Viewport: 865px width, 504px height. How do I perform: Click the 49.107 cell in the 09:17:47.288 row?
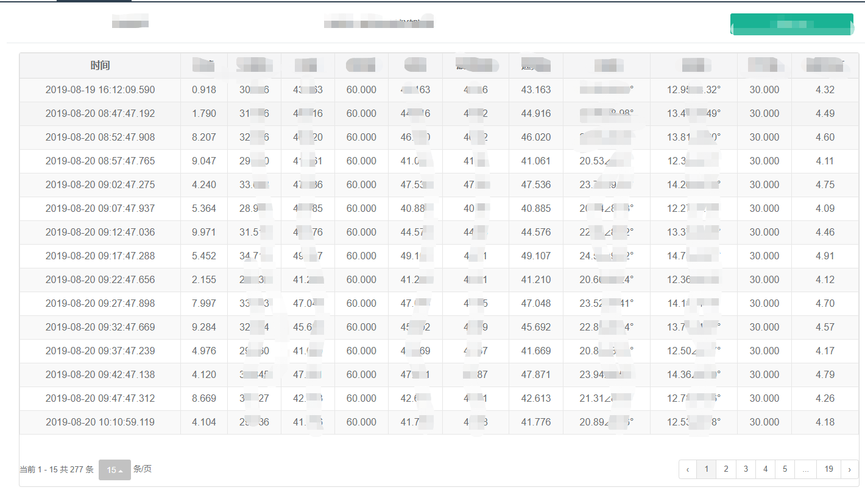536,256
